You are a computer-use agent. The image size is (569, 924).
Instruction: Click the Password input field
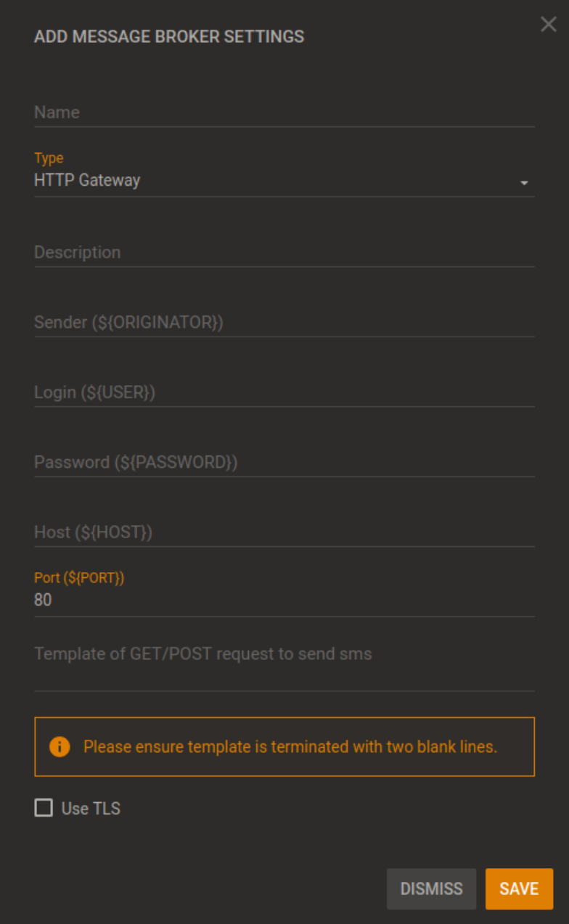(284, 462)
